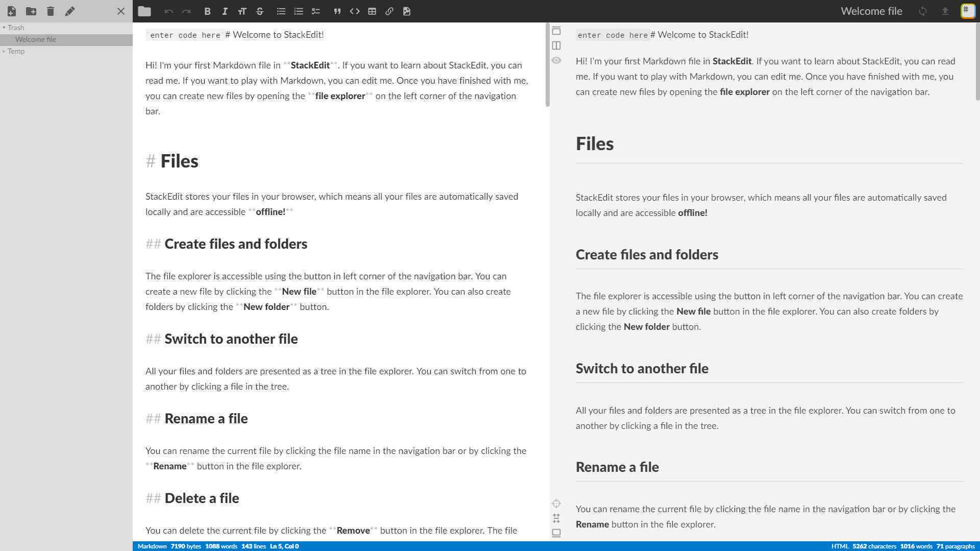Click the synchronize icon in navigation bar

point(923,11)
